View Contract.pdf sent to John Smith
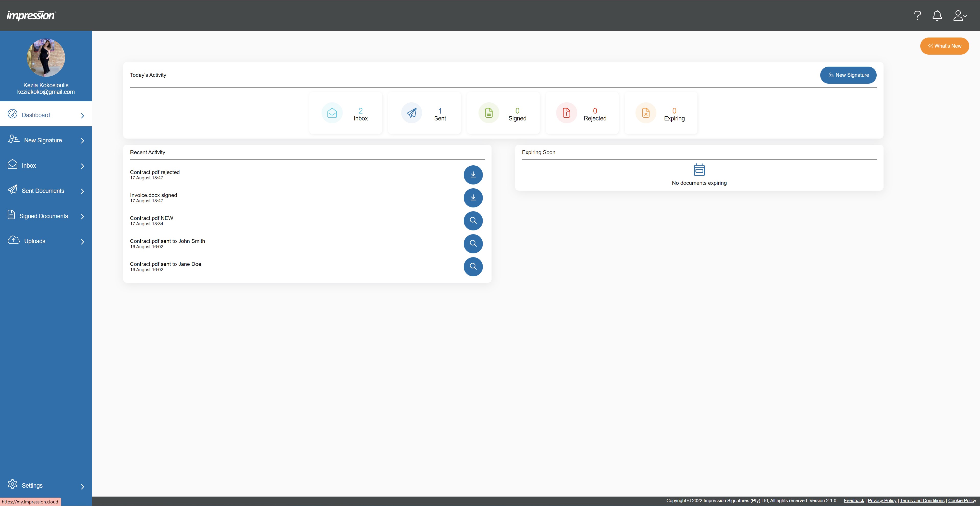 (x=473, y=243)
